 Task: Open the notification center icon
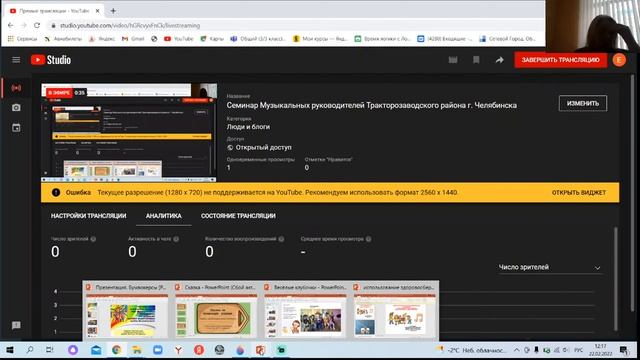(624, 350)
